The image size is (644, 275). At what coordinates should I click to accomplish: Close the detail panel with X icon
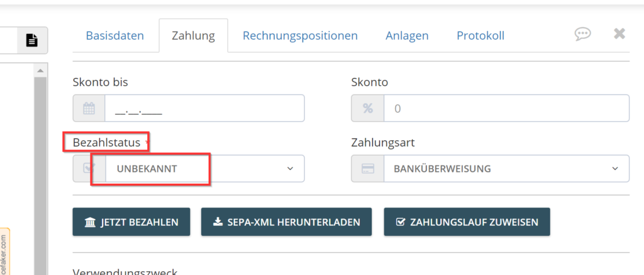pyautogui.click(x=619, y=34)
